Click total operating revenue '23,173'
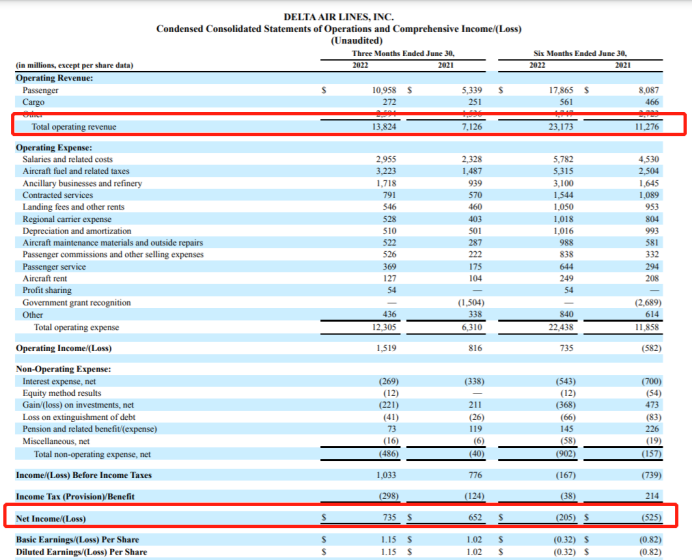The width and height of the screenshot is (692, 560). click(x=561, y=127)
